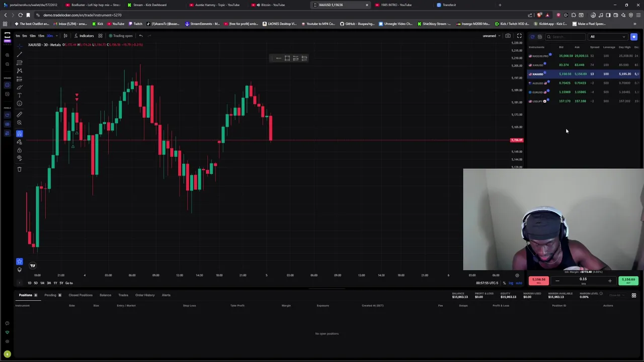Set chart range to 1D
Image resolution: width=644 pixels, height=362 pixels.
tap(29, 283)
